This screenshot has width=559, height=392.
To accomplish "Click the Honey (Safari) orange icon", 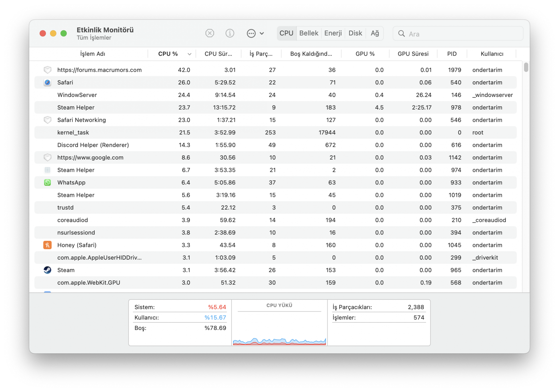I will click(x=48, y=245).
